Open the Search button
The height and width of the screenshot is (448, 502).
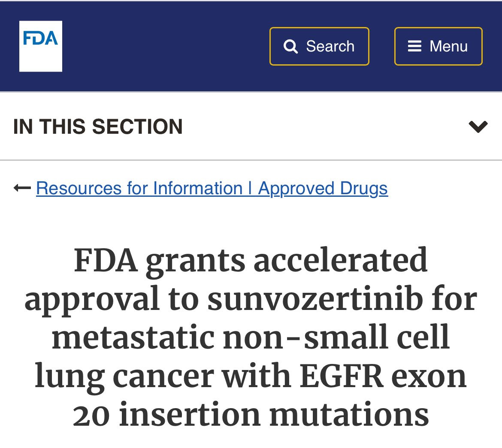(319, 46)
